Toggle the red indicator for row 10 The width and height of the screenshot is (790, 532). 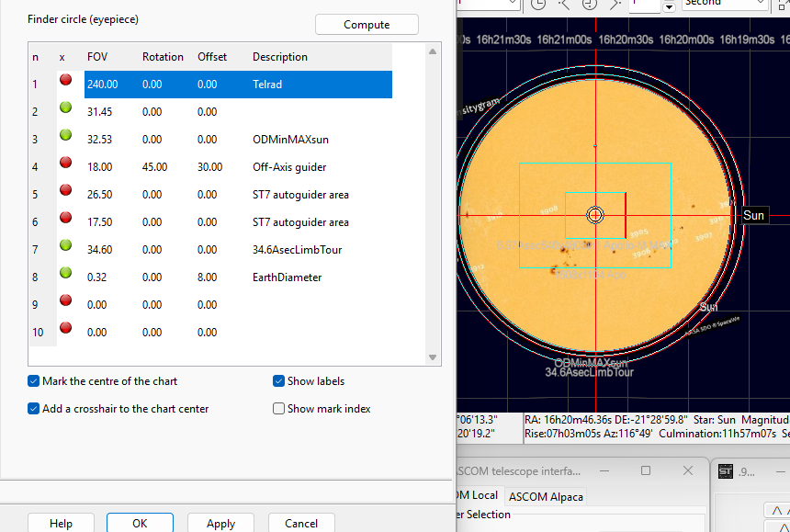65,327
